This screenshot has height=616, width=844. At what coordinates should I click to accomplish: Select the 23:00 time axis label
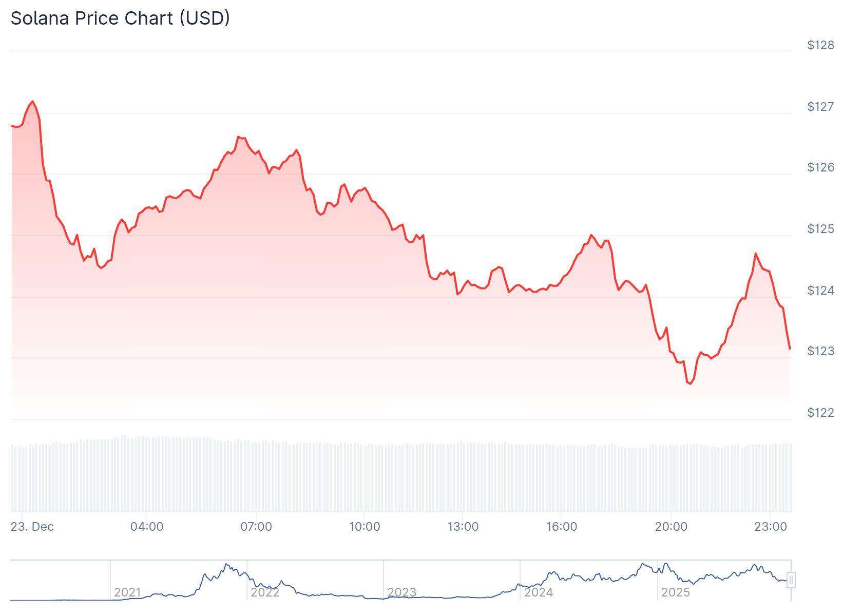click(x=771, y=527)
